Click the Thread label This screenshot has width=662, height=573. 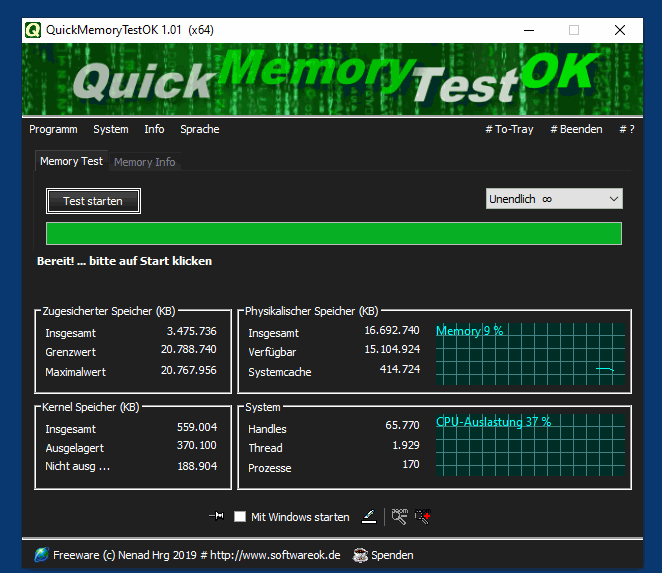(265, 448)
